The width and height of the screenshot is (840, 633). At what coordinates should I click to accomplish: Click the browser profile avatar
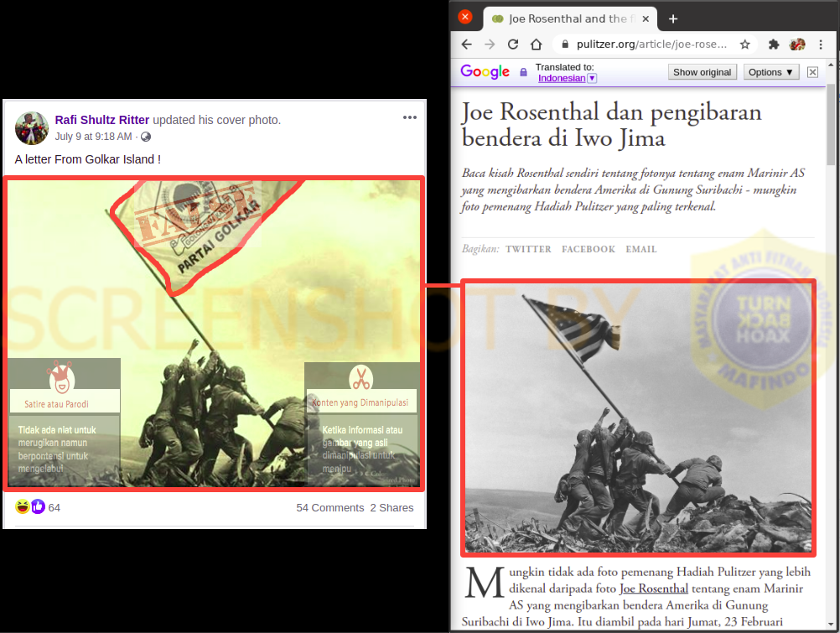(x=797, y=44)
